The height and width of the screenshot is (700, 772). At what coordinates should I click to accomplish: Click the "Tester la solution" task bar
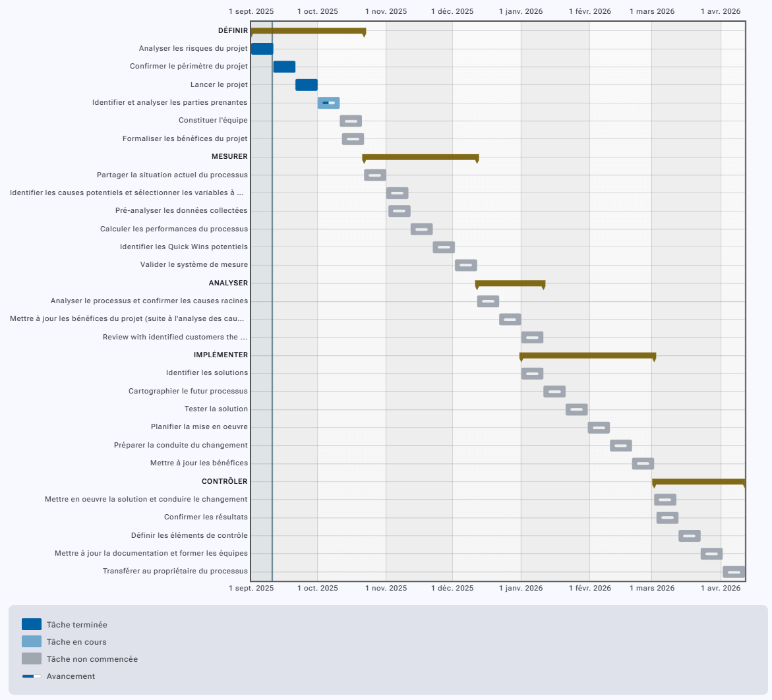[x=576, y=409]
